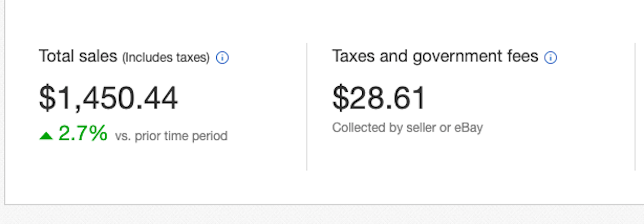Select the 2.7% change value

[x=83, y=133]
